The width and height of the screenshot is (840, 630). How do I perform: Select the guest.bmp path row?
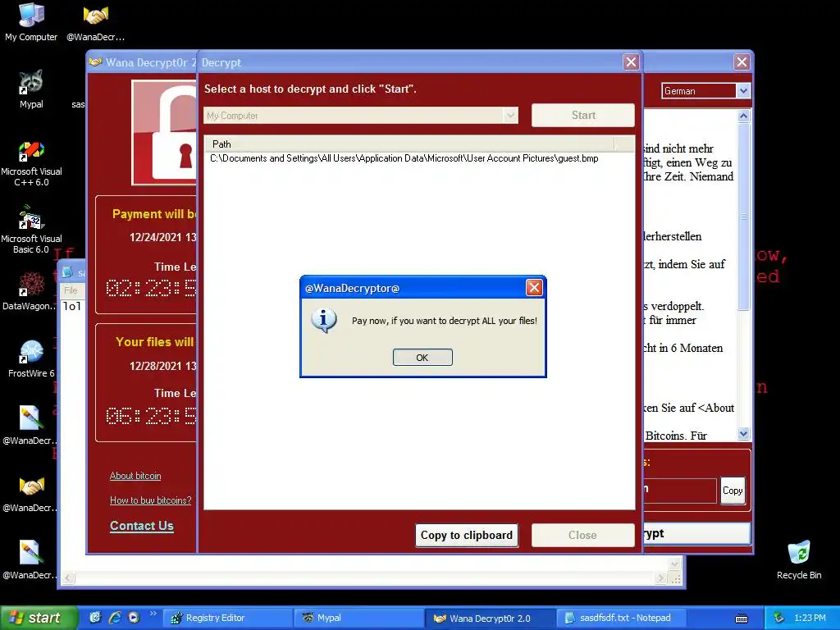pyautogui.click(x=404, y=158)
